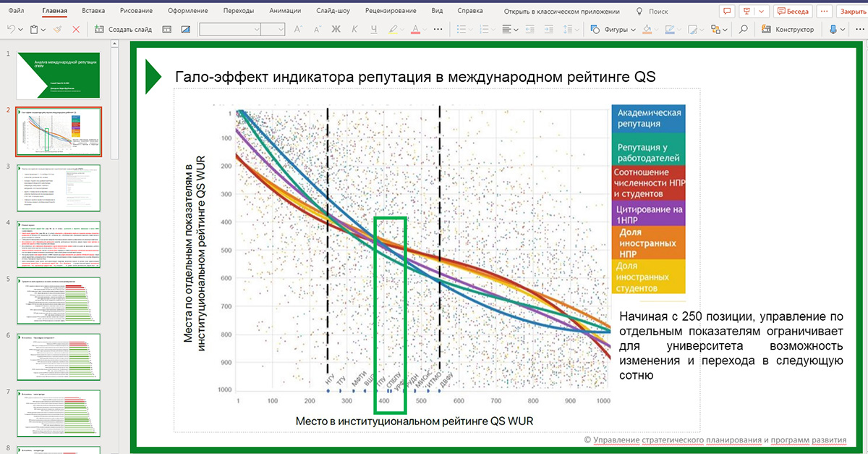Select slide 4 thumbnail
This screenshot has height=454, width=868.
(60, 244)
